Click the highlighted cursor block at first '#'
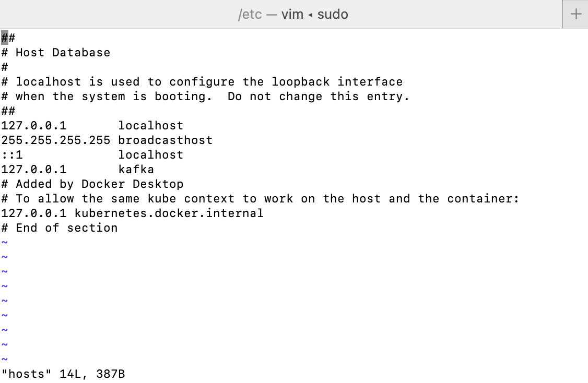Image resolution: width=588 pixels, height=383 pixels. coord(5,38)
